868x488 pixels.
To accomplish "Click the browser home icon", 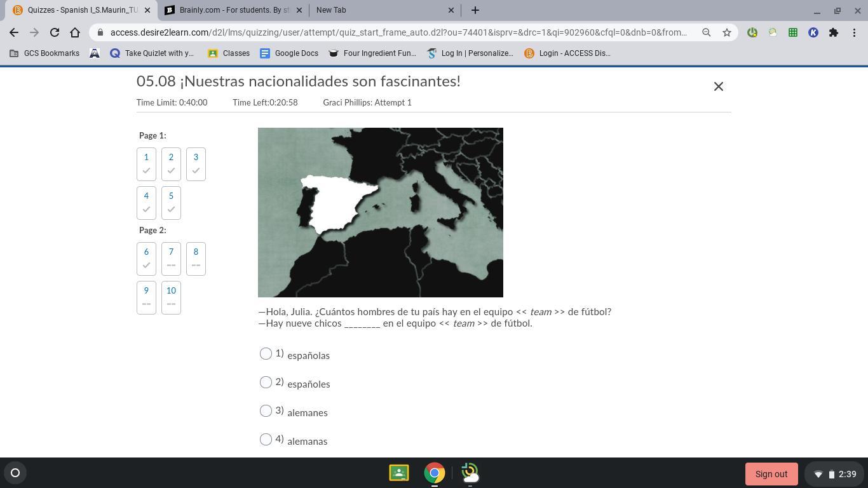I will [x=75, y=32].
